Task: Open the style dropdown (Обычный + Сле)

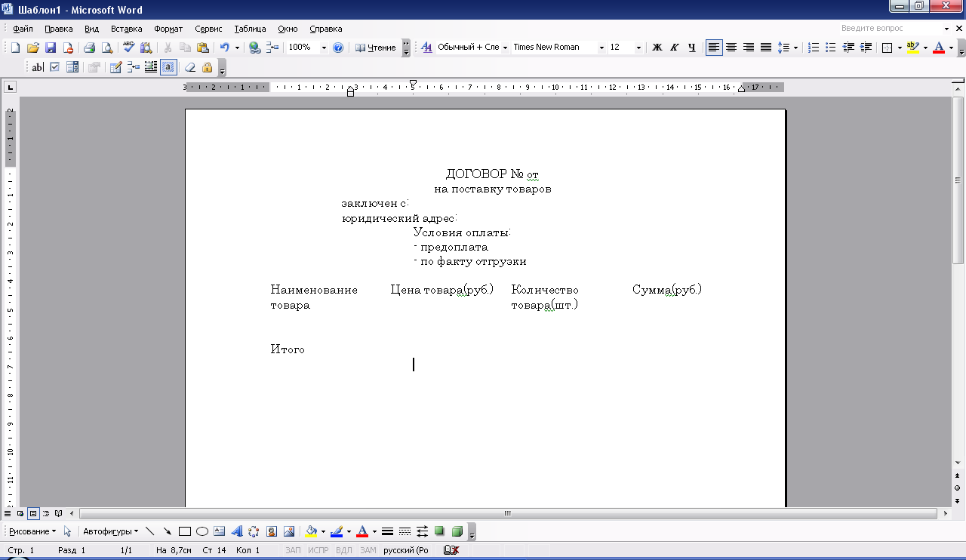Action: [504, 48]
